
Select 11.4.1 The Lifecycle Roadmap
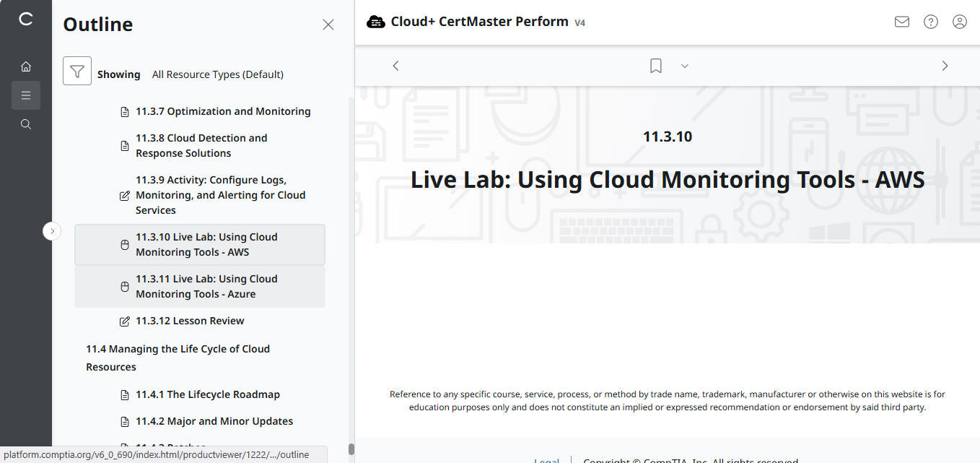coord(207,394)
